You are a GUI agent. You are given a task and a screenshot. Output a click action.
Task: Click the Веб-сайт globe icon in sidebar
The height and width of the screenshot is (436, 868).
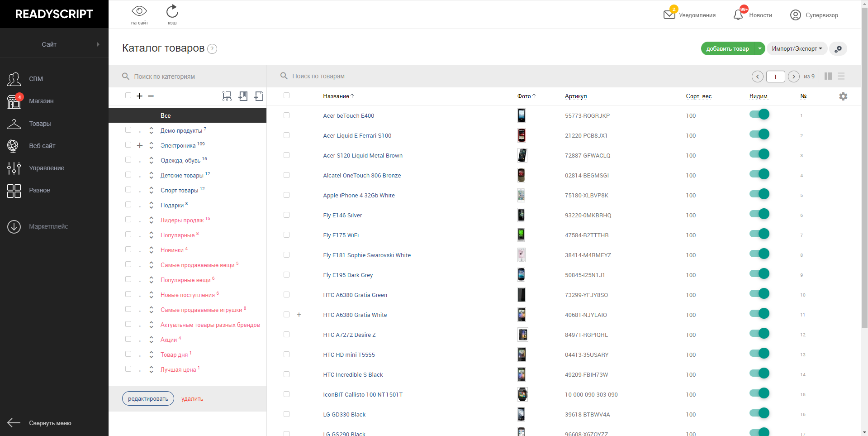pyautogui.click(x=13, y=146)
